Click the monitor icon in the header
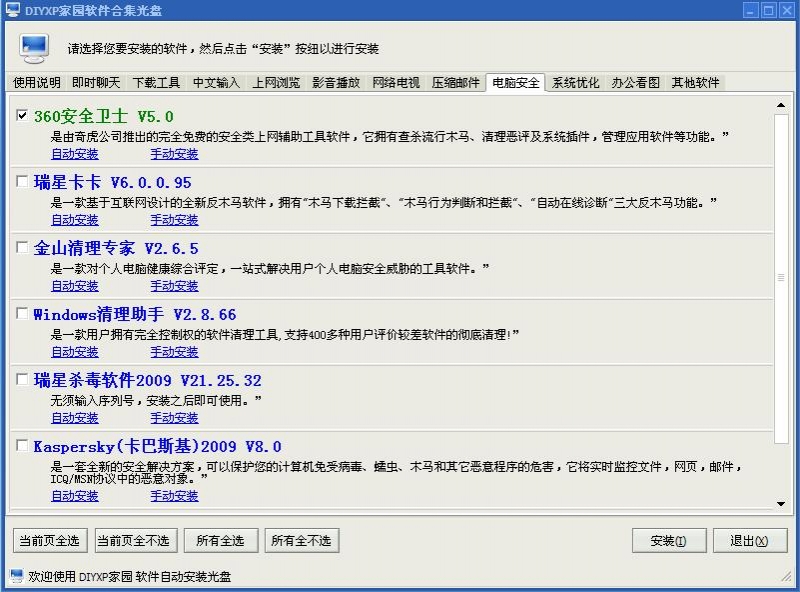This screenshot has width=800, height=592. [x=34, y=48]
